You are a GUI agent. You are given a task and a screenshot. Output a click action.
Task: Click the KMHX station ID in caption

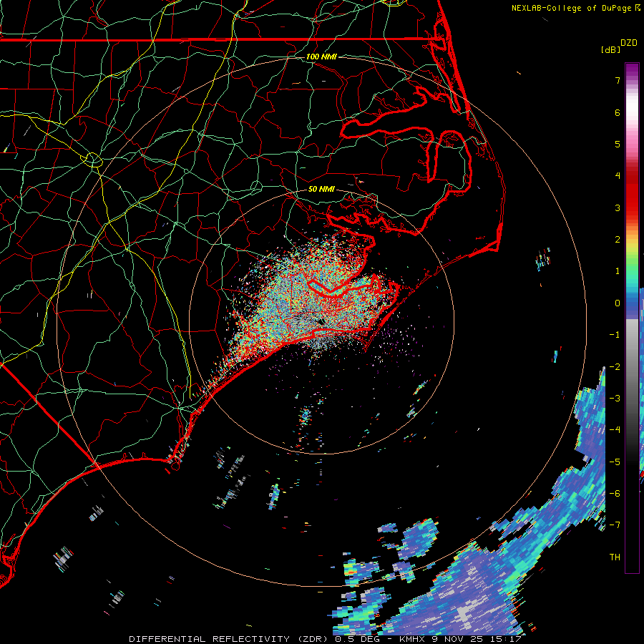[411, 639]
